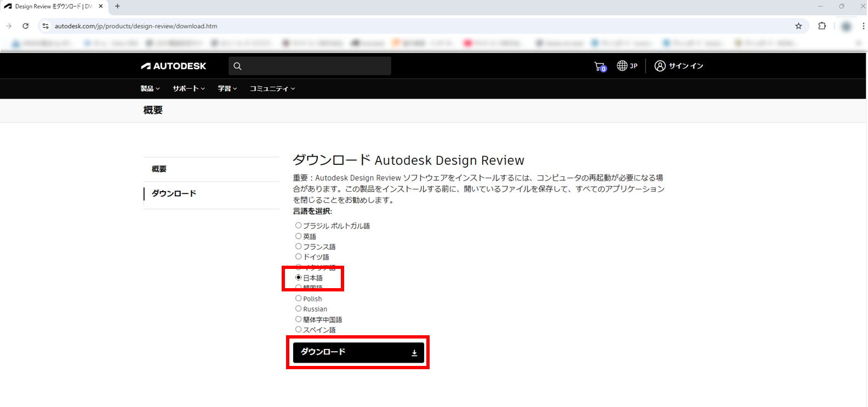Bookmark this page with the star icon

[798, 26]
